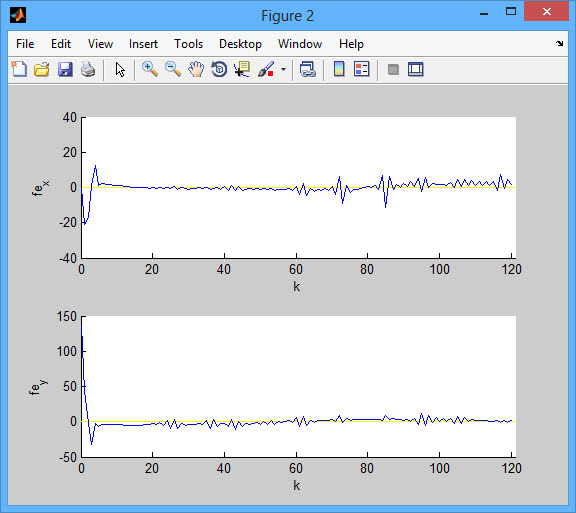Screen dimensions: 576x513
Task: Expand the toolbar dock arrow at right
Action: (x=559, y=44)
